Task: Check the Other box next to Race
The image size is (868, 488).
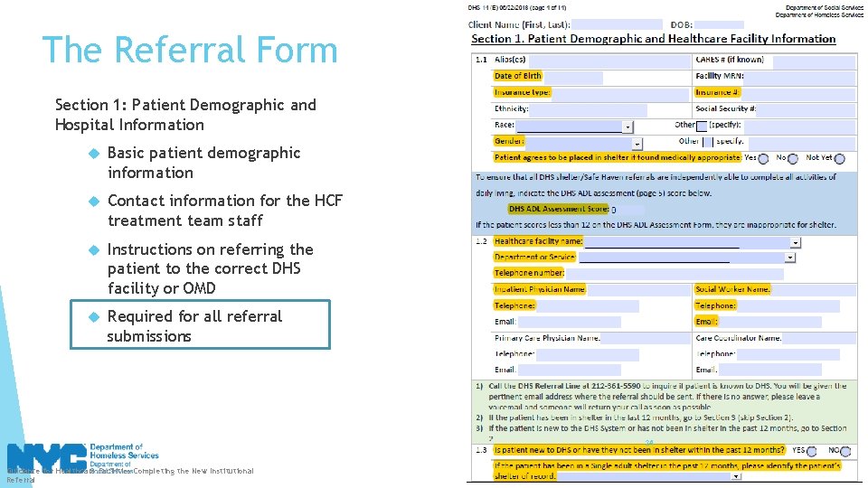Action: (702, 127)
